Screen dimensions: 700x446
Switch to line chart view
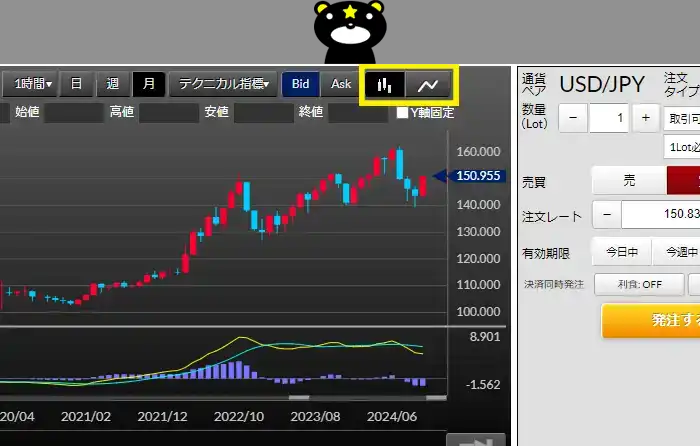click(x=428, y=84)
